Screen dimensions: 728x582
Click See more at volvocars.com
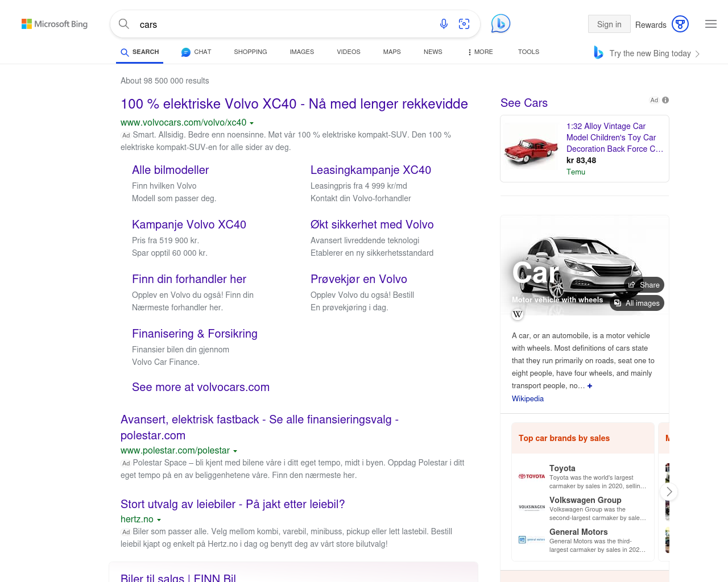pos(201,387)
